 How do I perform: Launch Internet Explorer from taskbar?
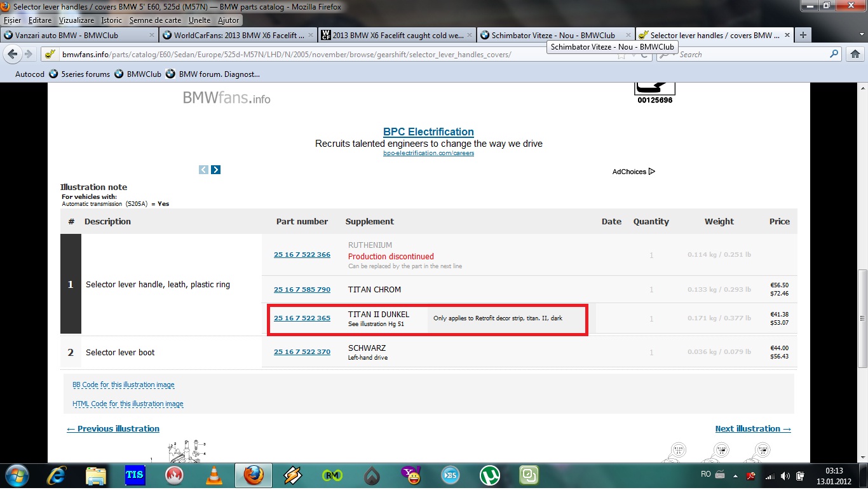tap(57, 476)
